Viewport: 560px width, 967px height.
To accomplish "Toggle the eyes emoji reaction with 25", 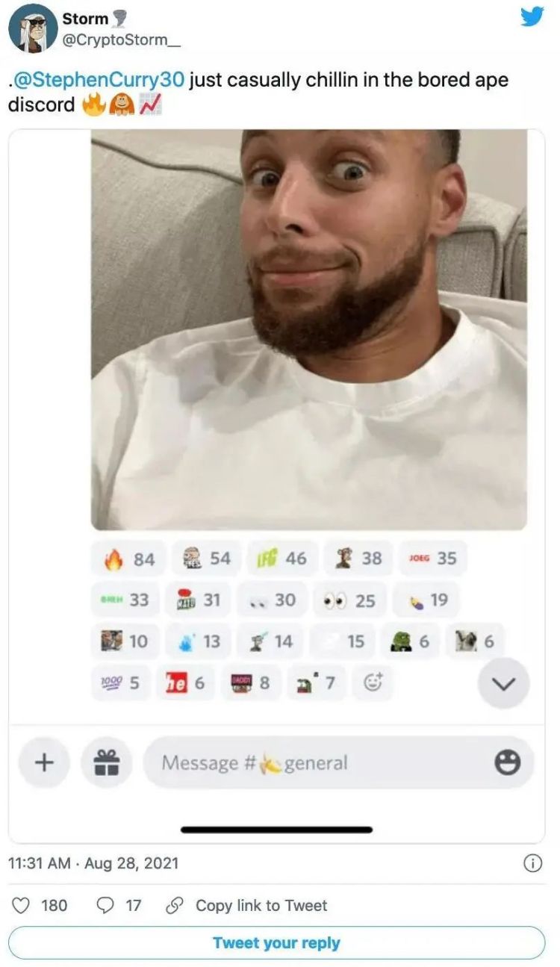I will click(x=349, y=600).
